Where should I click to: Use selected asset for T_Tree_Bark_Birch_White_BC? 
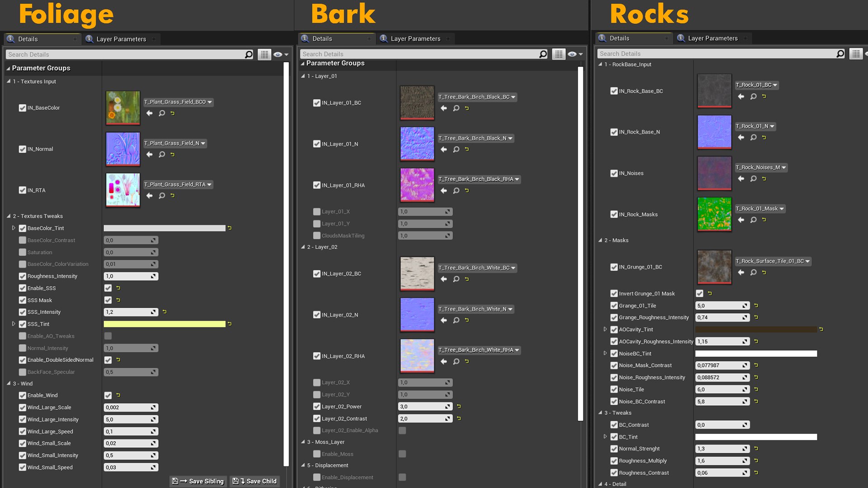click(443, 279)
